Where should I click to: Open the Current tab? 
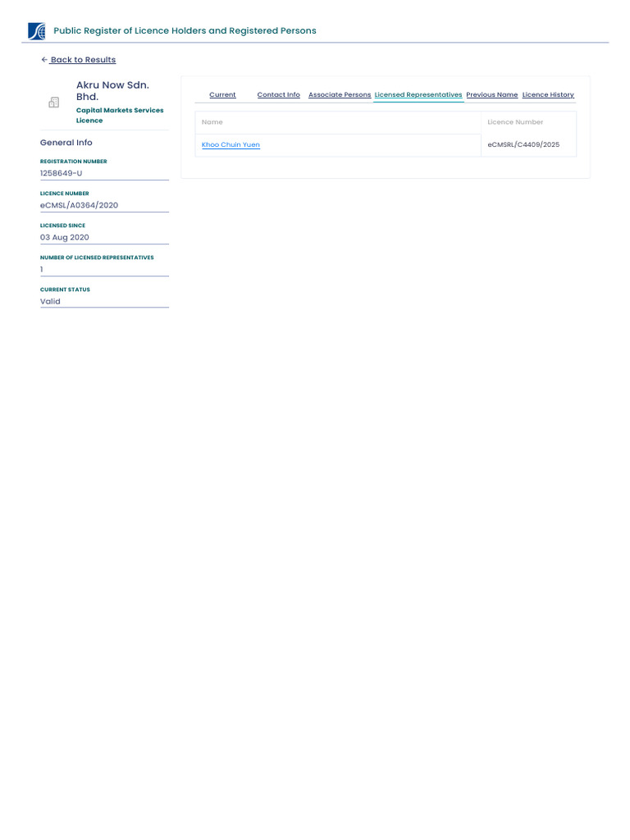[x=222, y=95]
